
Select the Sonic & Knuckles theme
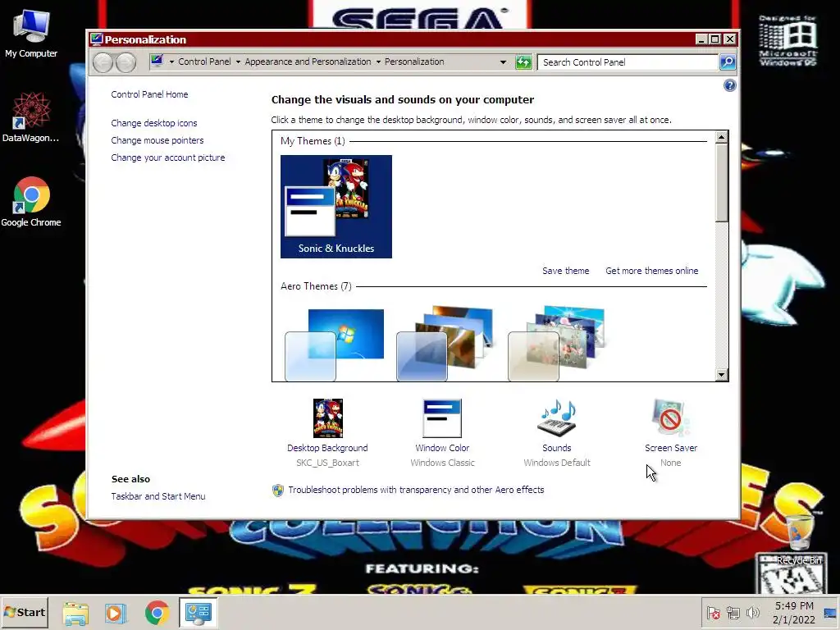(x=336, y=206)
